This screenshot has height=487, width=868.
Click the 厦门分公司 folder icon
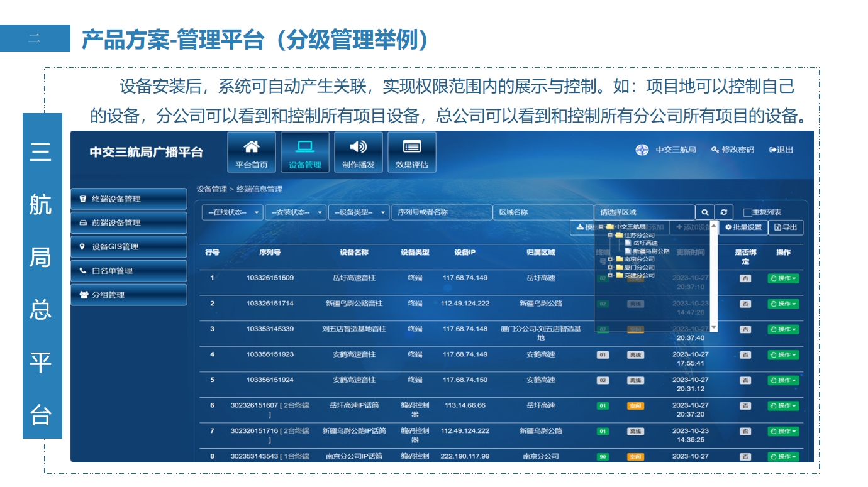619,267
